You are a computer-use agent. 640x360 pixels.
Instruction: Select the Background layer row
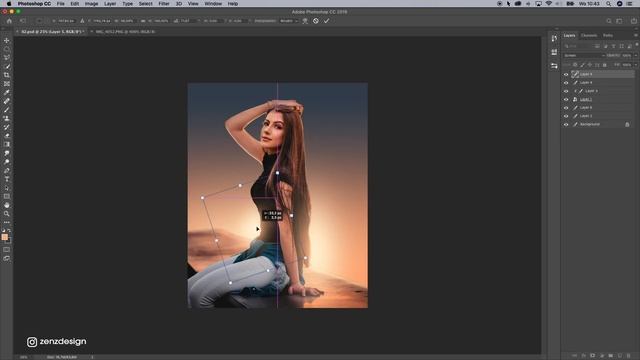click(x=598, y=124)
